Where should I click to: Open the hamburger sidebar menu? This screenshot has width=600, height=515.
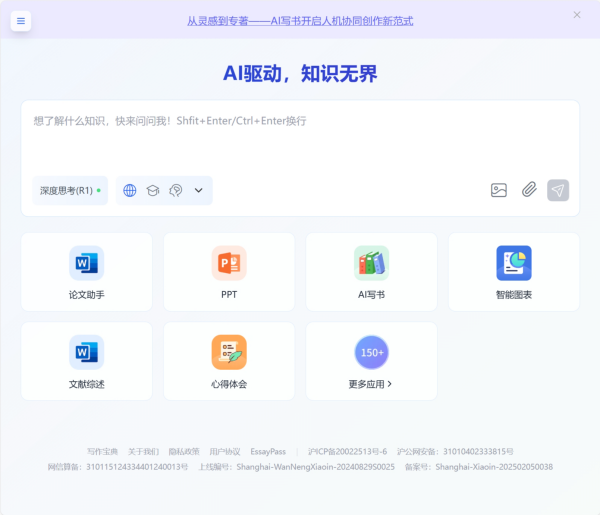click(21, 21)
